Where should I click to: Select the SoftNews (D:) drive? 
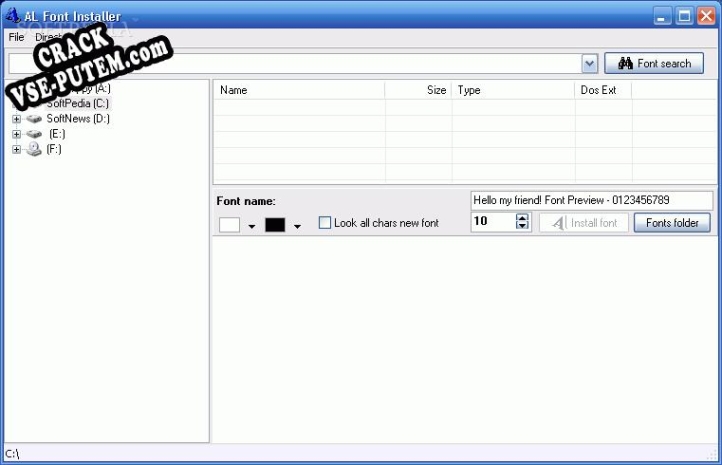point(78,118)
